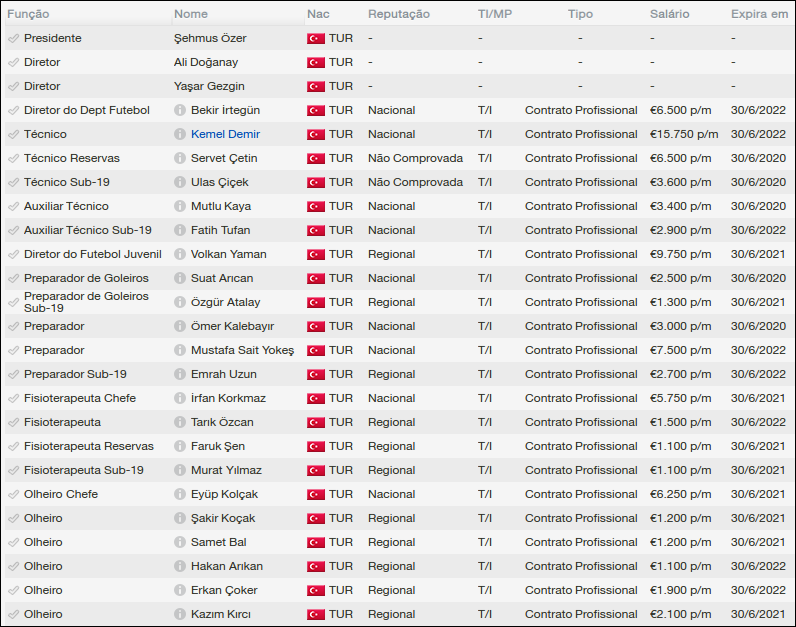Toggle checkmark for Presidente row
The height and width of the screenshot is (627, 796).
(x=13, y=38)
